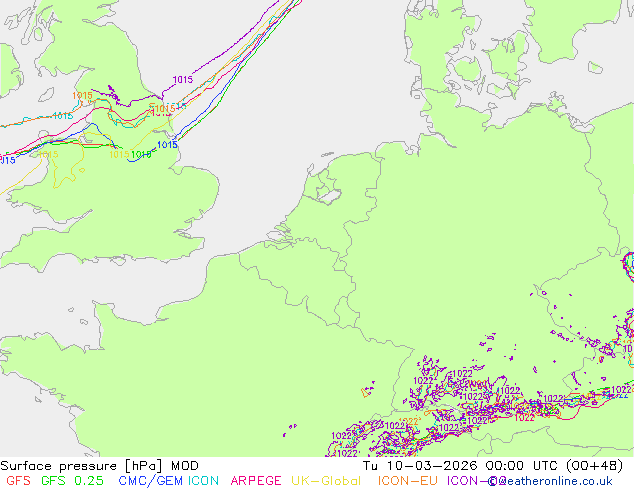The width and height of the screenshot is (634, 490).
Task: Click the blue 1015 label near the coast
Action: click(x=167, y=145)
